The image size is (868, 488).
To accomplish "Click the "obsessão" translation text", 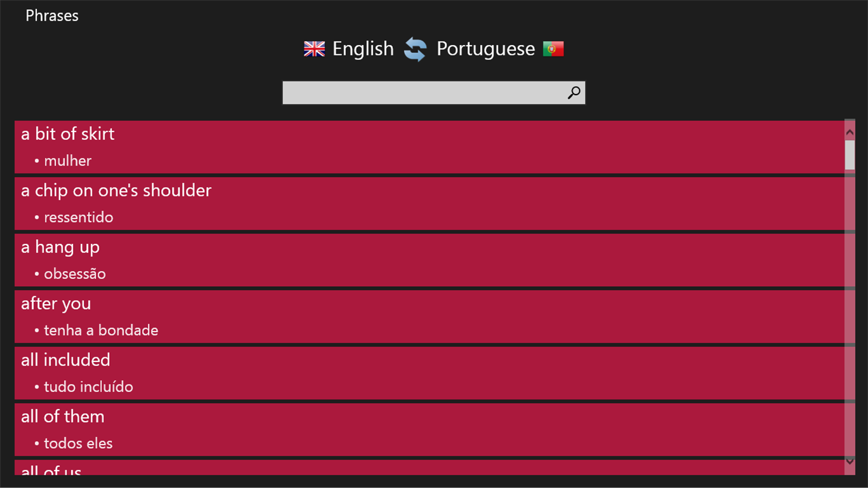I will 75,274.
